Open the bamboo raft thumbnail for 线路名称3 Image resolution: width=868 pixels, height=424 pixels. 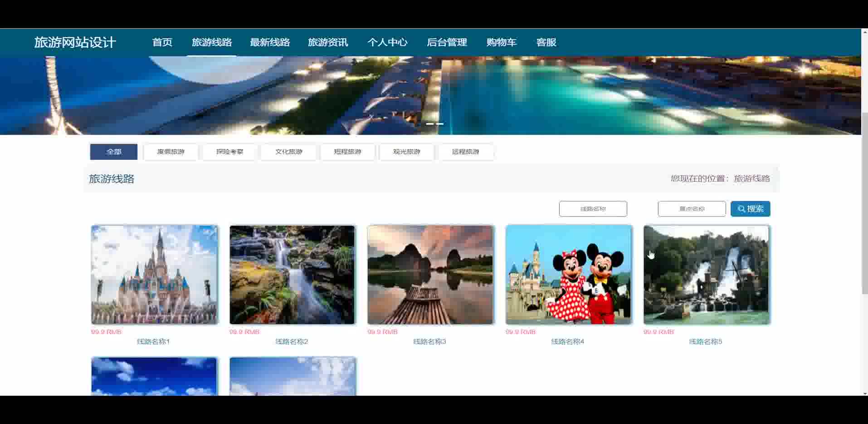tap(430, 275)
